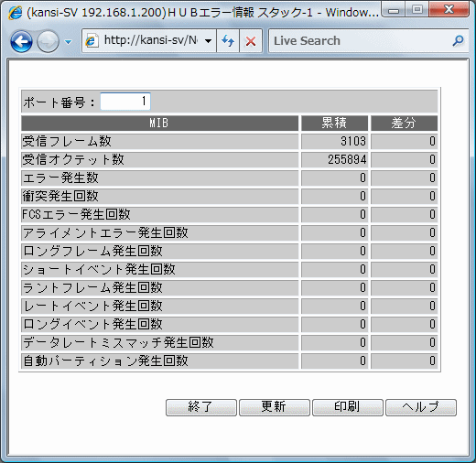476x463 pixels.
Task: Select the 衝突発生回数 row label
Action: 60,196
